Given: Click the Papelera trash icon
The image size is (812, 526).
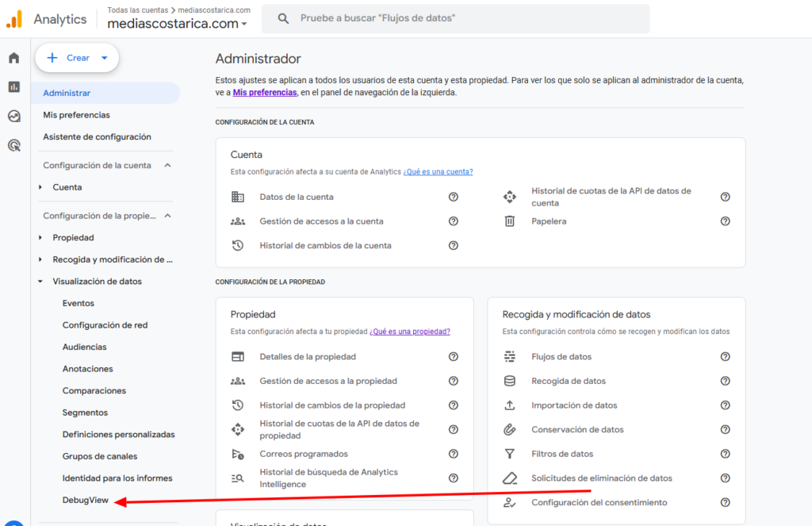Looking at the screenshot, I should point(510,221).
